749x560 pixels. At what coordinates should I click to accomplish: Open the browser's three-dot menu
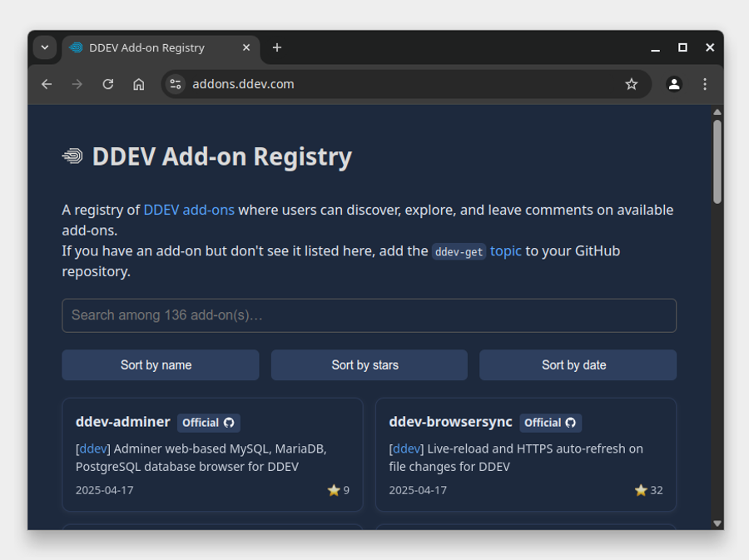(x=705, y=84)
